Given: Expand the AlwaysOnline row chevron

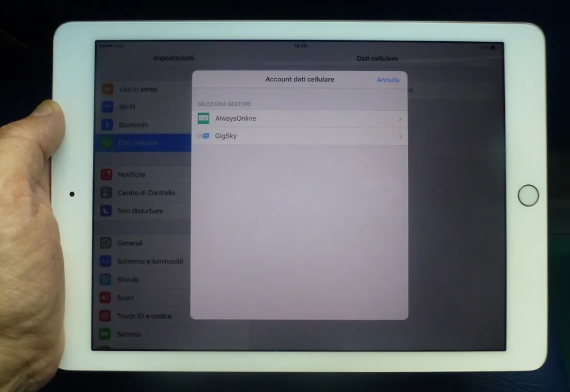Looking at the screenshot, I should (x=400, y=118).
